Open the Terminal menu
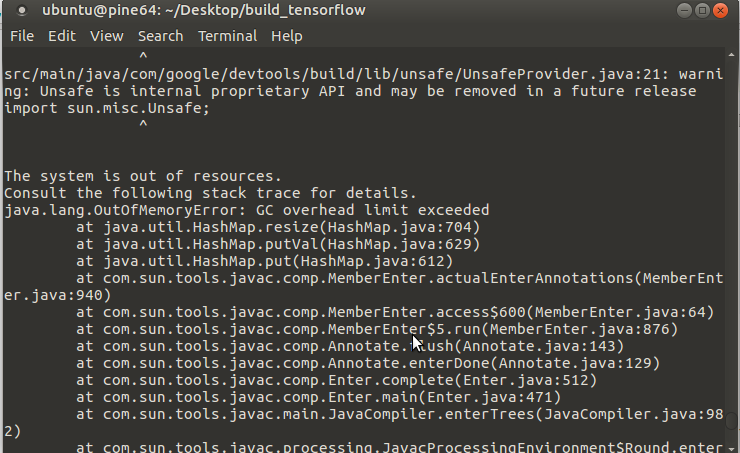 coord(227,36)
